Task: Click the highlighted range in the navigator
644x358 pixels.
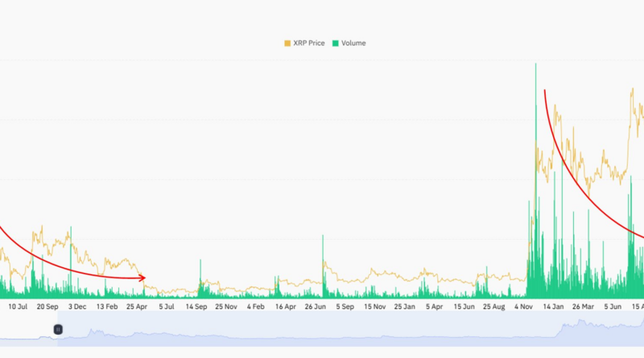Action: tap(346, 330)
